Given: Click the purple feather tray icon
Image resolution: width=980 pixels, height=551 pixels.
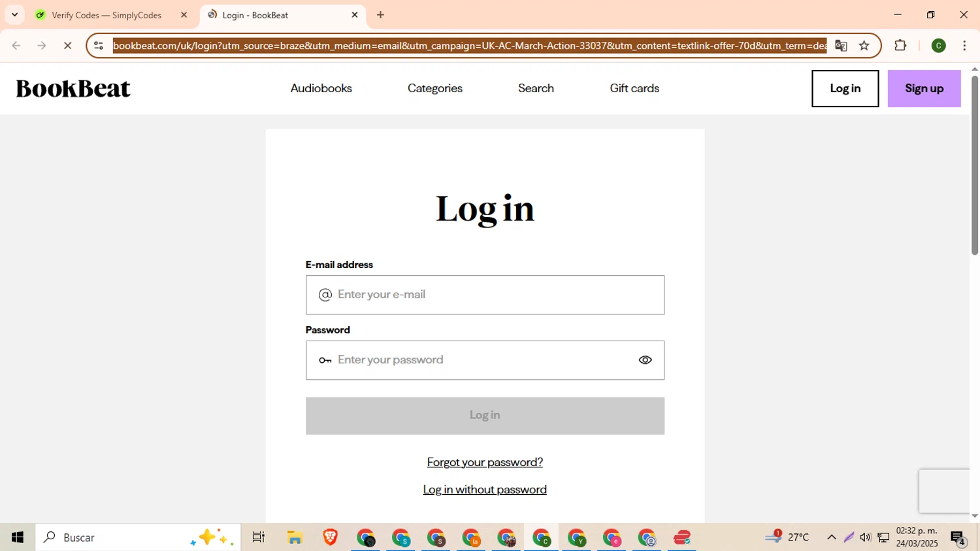Looking at the screenshot, I should pos(849,537).
